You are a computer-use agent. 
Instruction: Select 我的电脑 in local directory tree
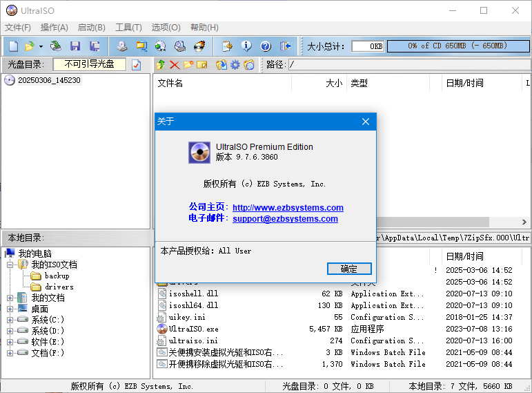35,253
